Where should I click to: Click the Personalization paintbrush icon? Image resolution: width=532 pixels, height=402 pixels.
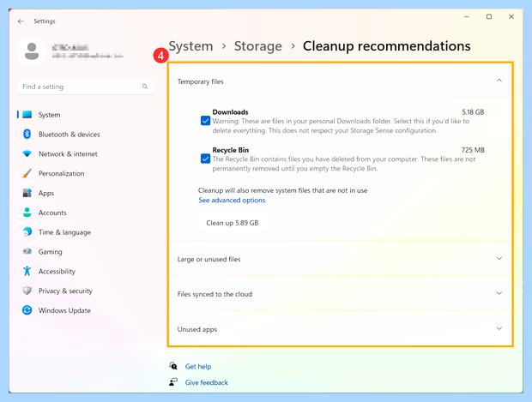[x=27, y=173]
